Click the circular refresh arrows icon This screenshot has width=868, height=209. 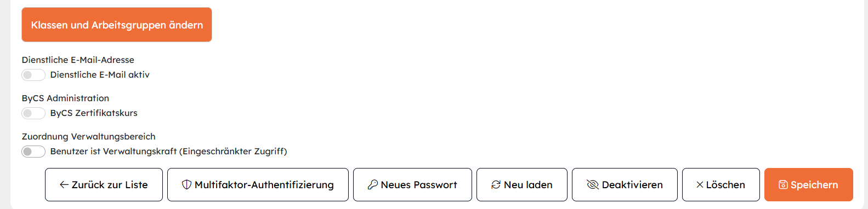click(496, 185)
